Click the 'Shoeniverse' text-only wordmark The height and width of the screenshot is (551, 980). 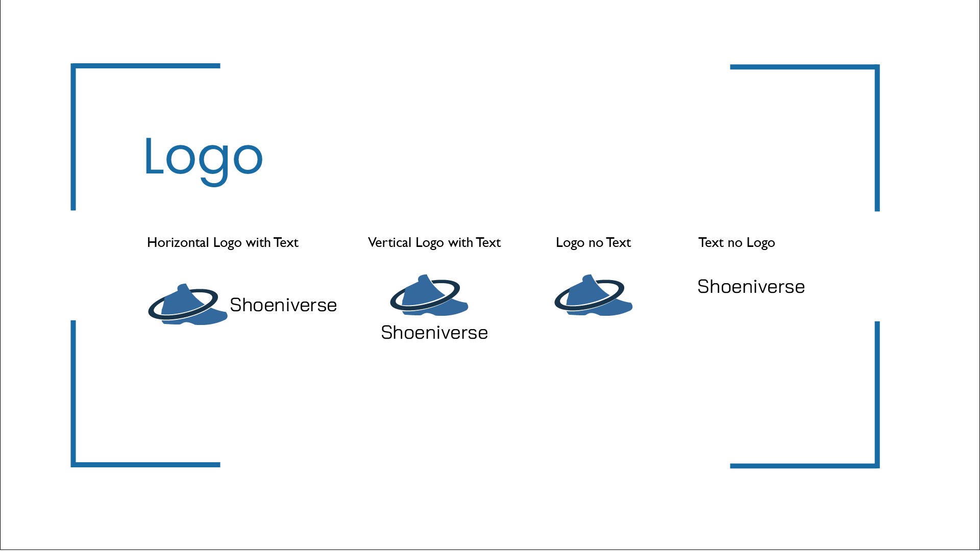click(x=751, y=287)
